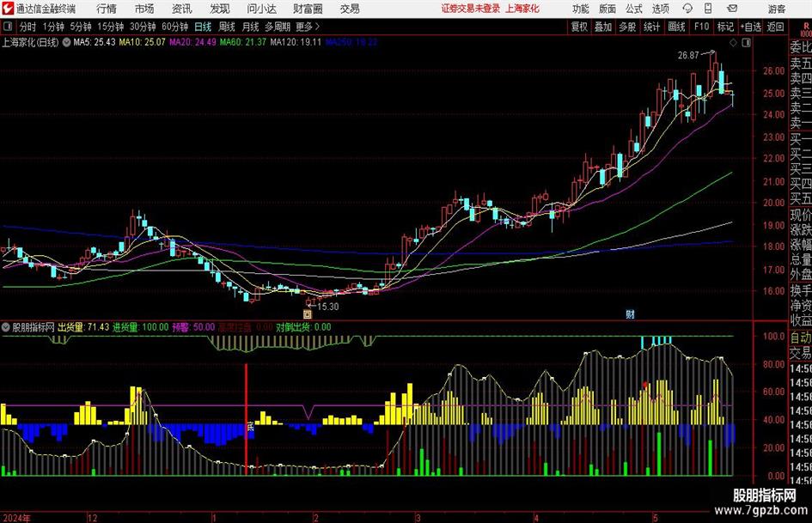
Task: Open the 股朋指标网 indicator dropdown
Action: (6, 327)
